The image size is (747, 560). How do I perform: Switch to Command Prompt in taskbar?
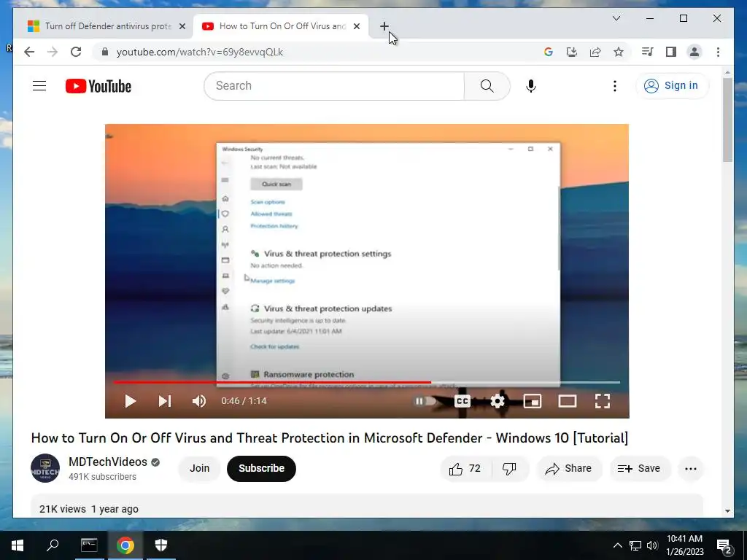89,545
